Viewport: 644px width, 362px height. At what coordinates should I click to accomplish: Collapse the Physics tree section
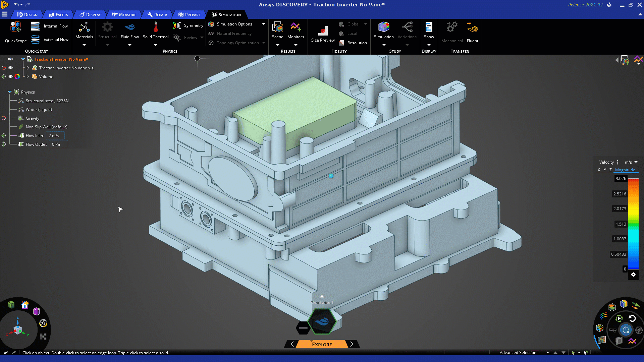pos(10,92)
